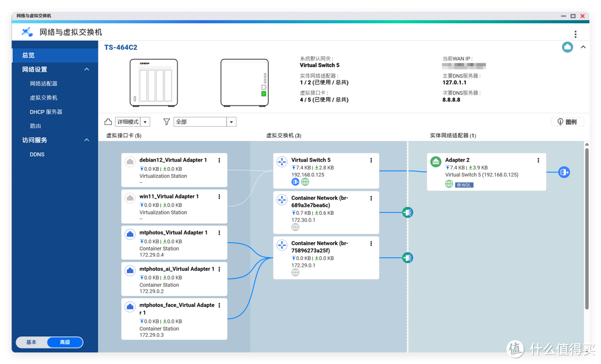The width and height of the screenshot is (601, 364).
Task: Open the three-dot menu for Virtual Switch 5
Action: coord(371,160)
